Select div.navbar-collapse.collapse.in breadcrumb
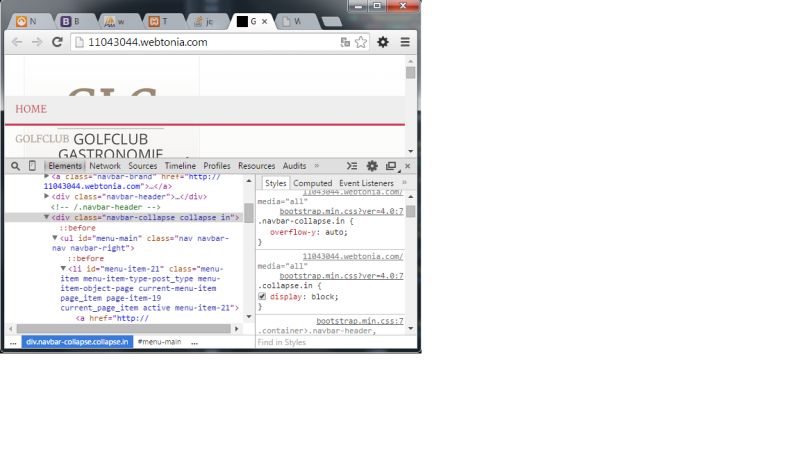Screen dimensions: 800x450 click(77, 342)
